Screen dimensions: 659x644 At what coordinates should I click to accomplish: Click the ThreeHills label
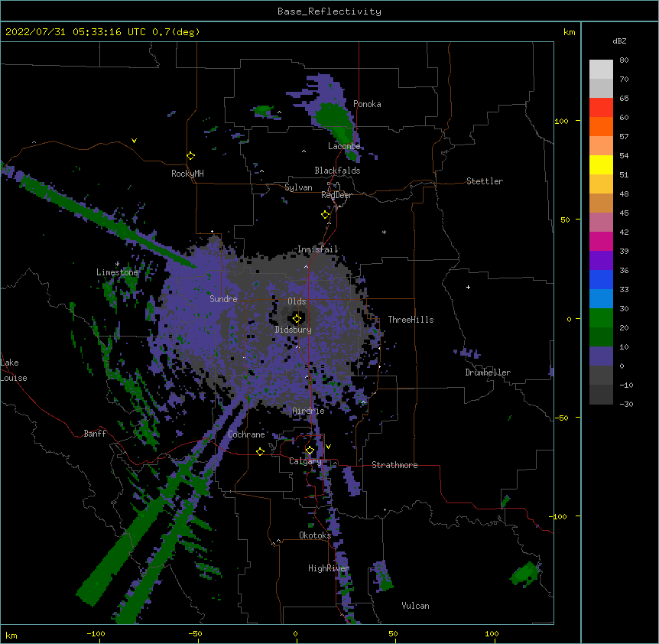click(x=411, y=320)
